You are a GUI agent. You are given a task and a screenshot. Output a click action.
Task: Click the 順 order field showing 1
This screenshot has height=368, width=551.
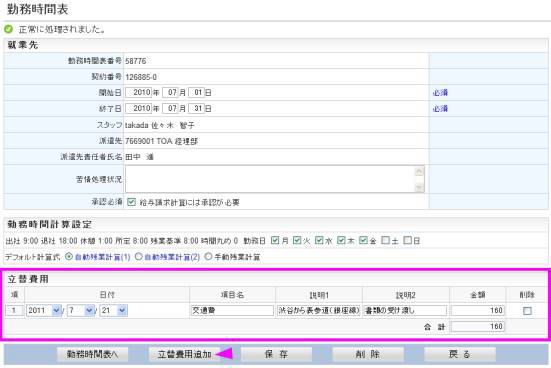14,310
